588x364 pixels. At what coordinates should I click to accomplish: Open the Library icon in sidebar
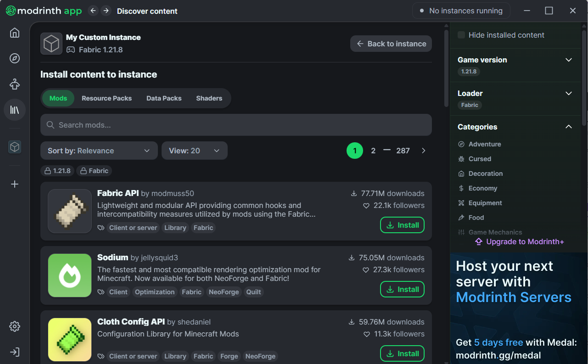[x=15, y=110]
